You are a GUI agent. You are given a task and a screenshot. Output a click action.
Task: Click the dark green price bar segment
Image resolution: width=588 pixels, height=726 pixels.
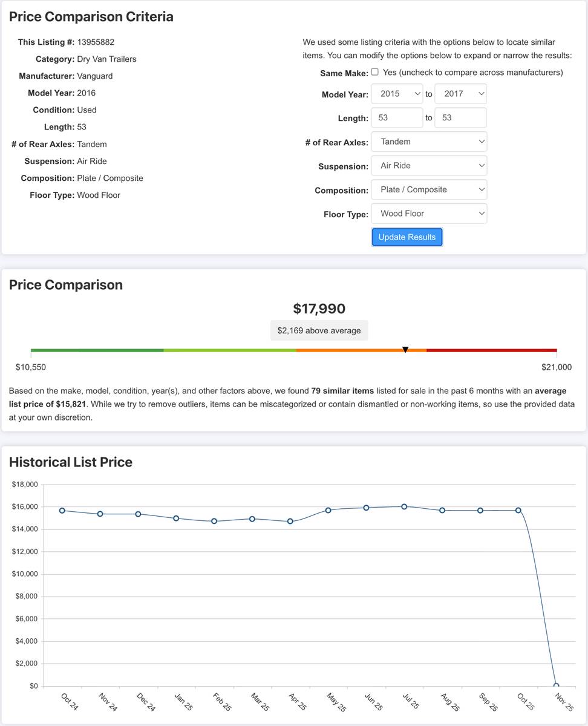[97, 350]
